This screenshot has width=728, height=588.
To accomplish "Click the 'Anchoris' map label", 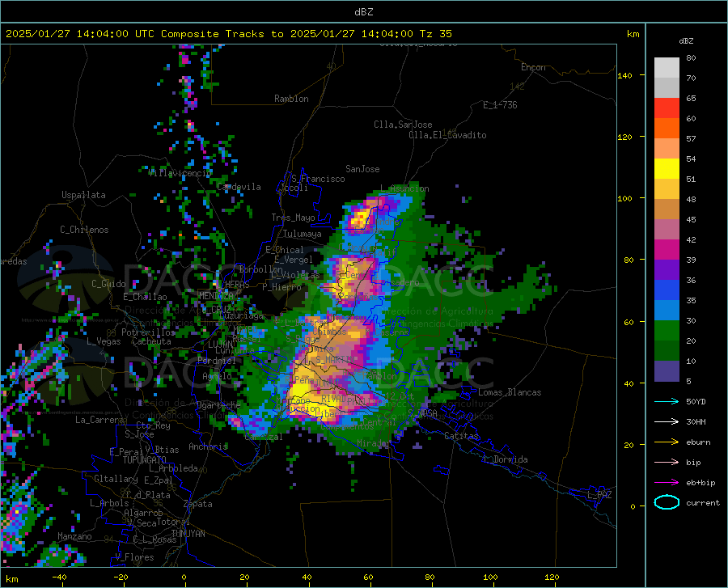I will pyautogui.click(x=208, y=446).
